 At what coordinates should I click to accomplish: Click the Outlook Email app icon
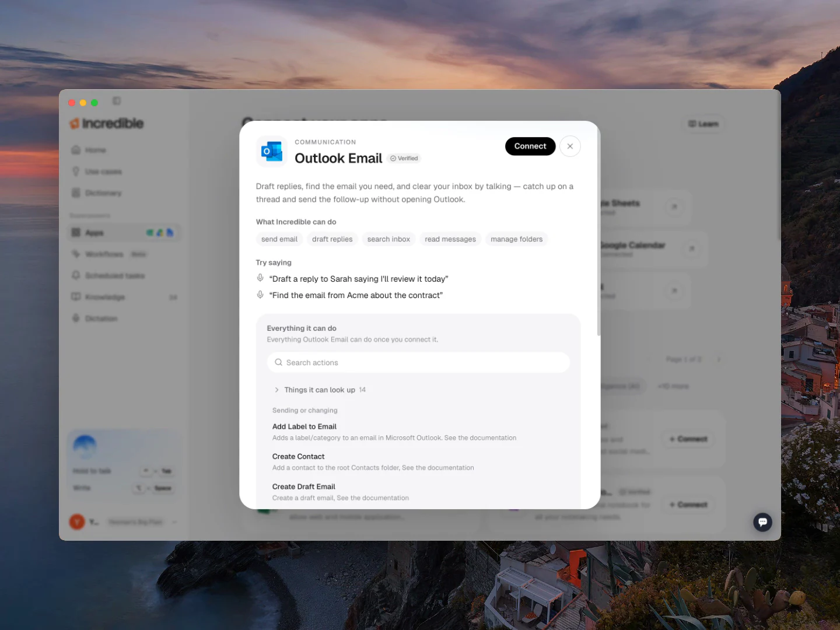click(272, 152)
